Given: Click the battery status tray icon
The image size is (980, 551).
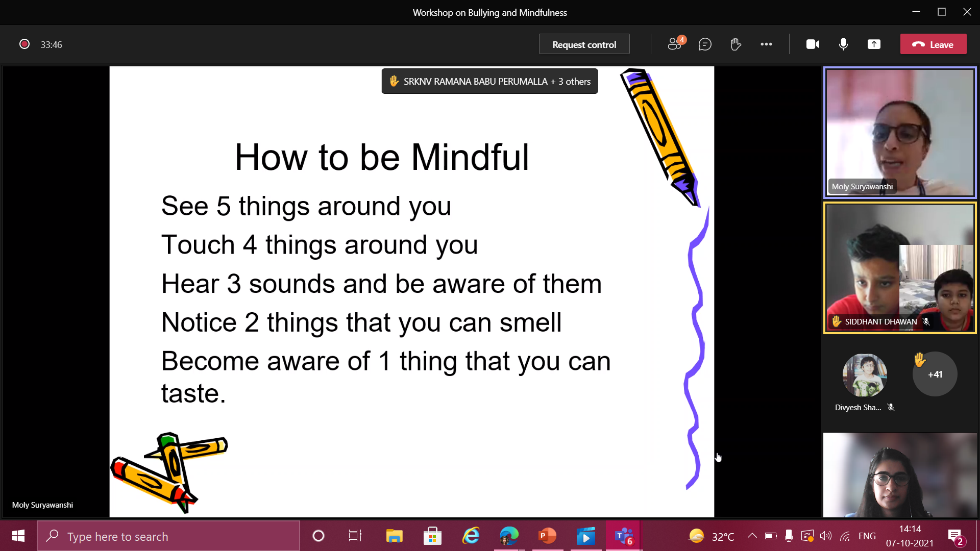Looking at the screenshot, I should click(x=770, y=536).
